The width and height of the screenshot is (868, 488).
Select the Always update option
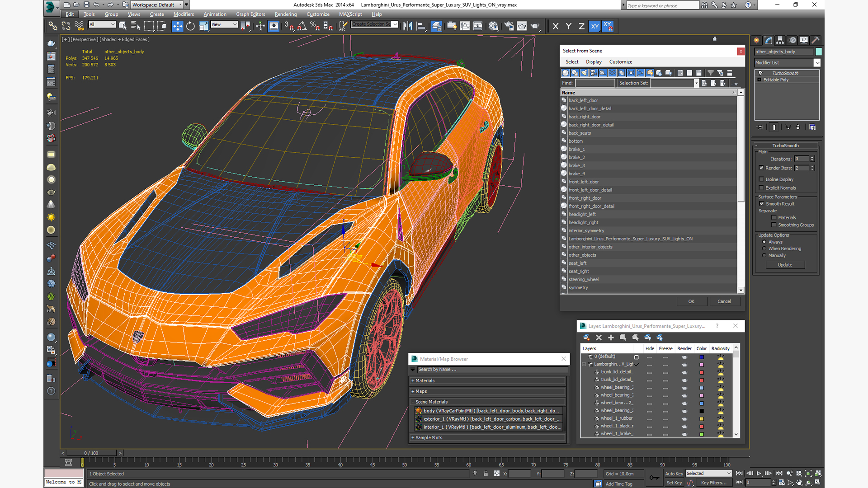(x=764, y=242)
